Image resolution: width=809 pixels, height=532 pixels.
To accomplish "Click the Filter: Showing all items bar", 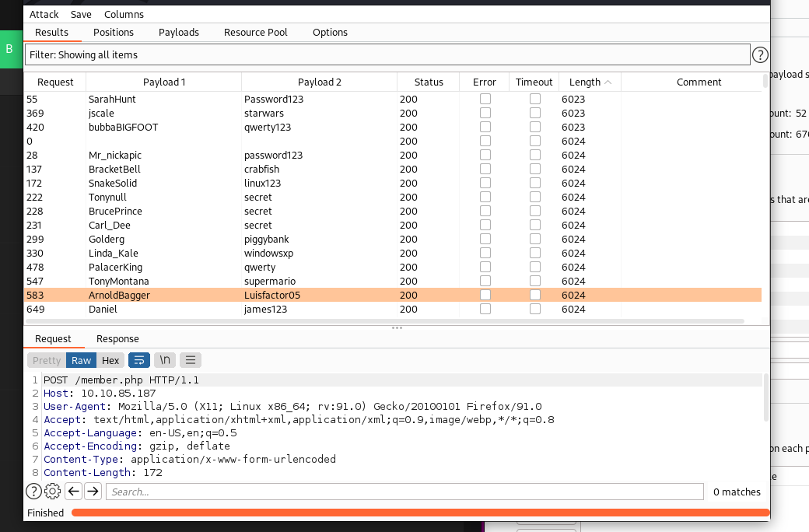I will coord(387,55).
